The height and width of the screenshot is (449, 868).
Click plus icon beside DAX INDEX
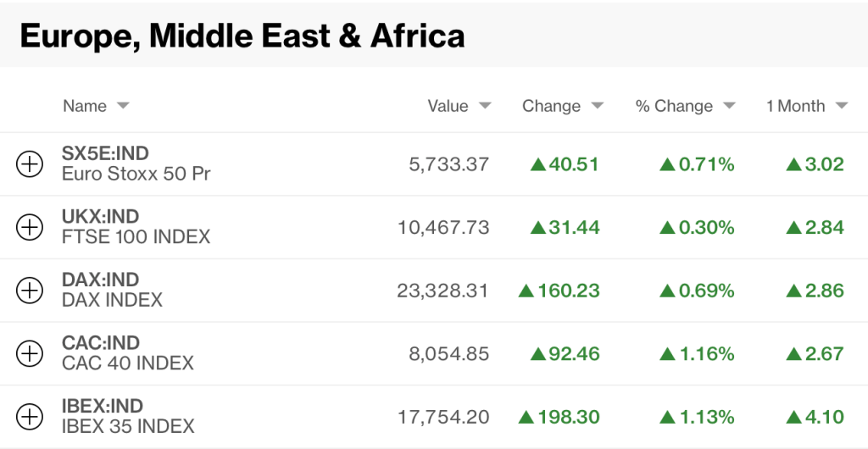[x=30, y=290]
